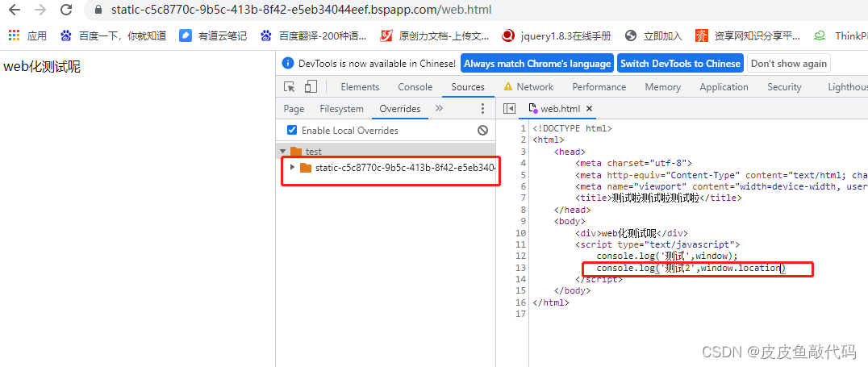
Task: Collapse the test folder tree
Action: tap(282, 152)
